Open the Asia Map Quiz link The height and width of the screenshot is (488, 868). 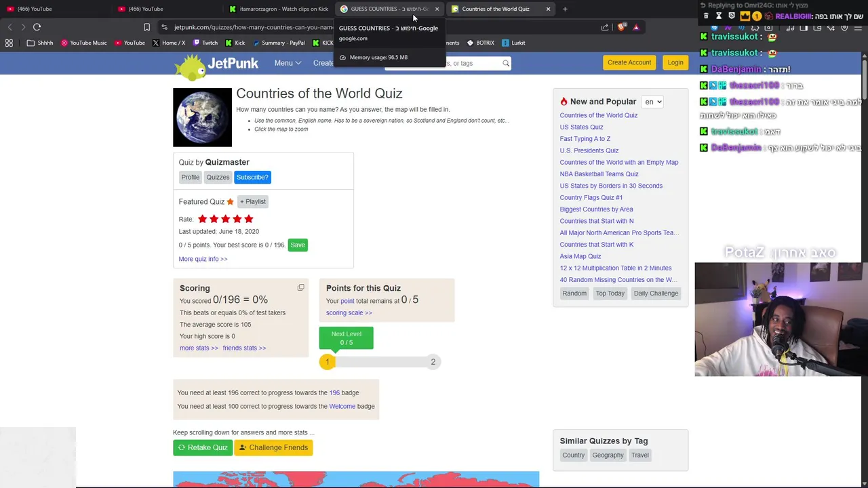tap(580, 256)
